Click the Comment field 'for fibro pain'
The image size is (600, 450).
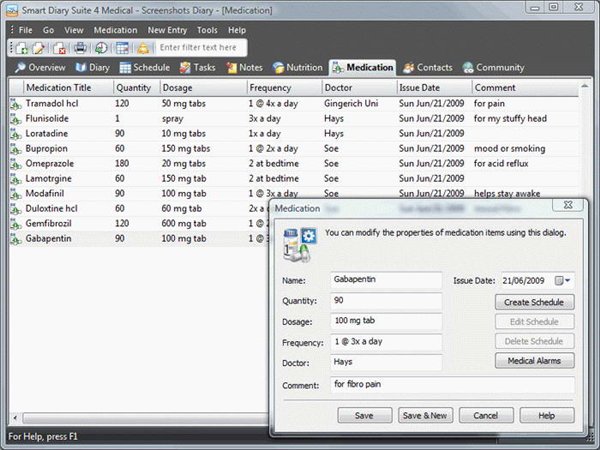click(x=452, y=385)
